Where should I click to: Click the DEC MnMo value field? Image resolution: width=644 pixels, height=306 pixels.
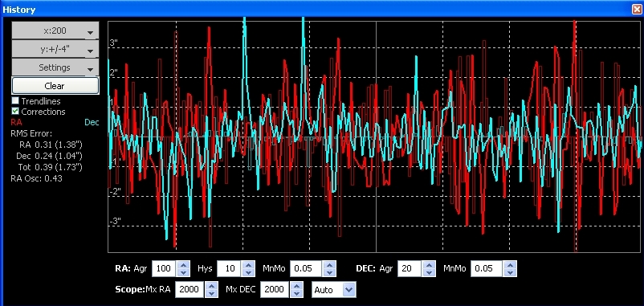tap(487, 269)
